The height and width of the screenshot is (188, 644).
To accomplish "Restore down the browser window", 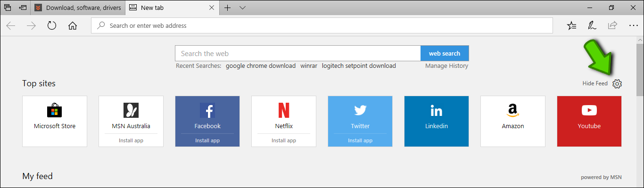I will coord(611,8).
